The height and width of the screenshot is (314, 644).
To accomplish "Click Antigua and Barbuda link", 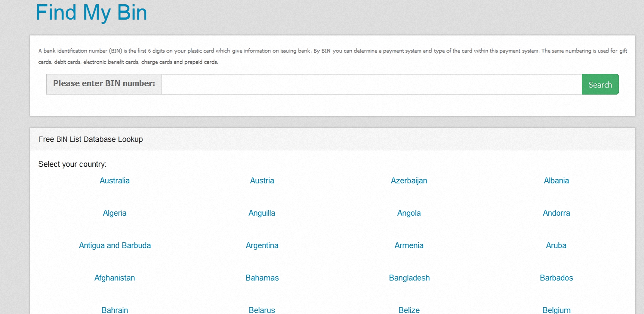I will pyautogui.click(x=115, y=245).
